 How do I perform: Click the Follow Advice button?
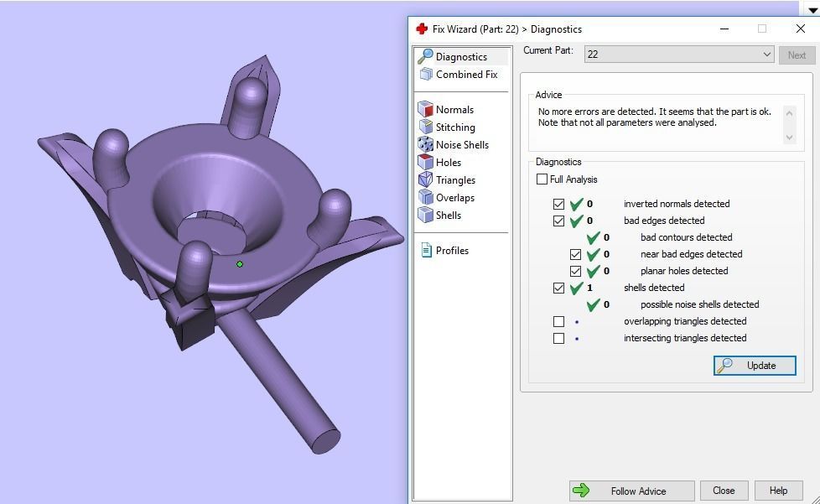(631, 491)
